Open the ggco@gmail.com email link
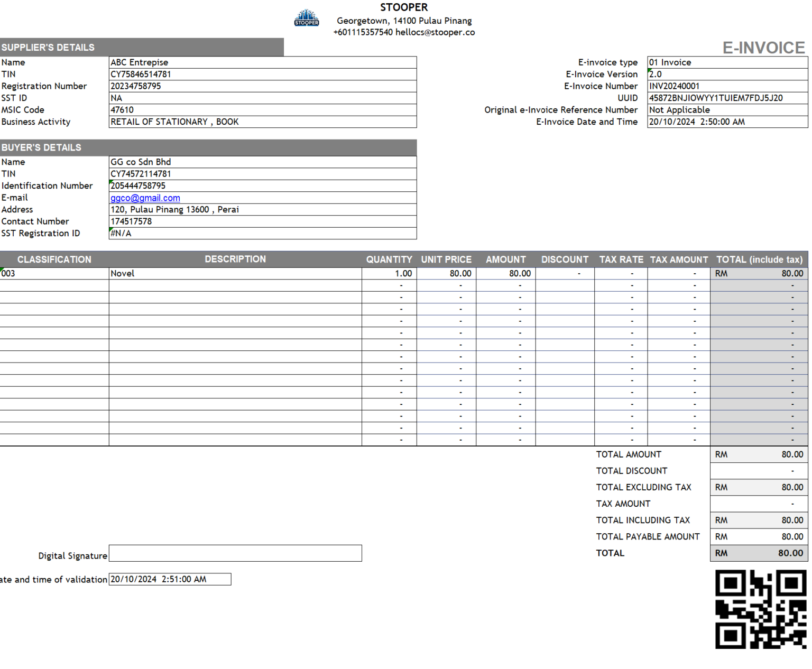The height and width of the screenshot is (669, 812). pyautogui.click(x=145, y=198)
